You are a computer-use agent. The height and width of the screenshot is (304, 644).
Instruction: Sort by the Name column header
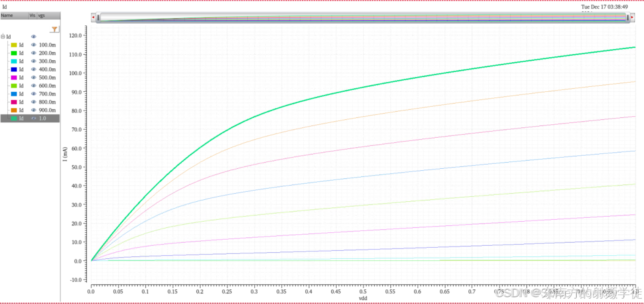point(14,15)
